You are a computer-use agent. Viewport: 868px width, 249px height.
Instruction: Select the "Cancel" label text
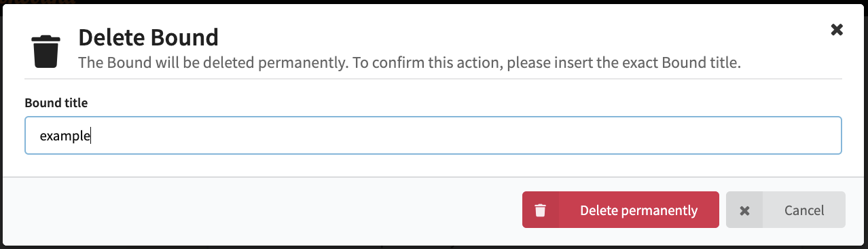click(x=804, y=210)
